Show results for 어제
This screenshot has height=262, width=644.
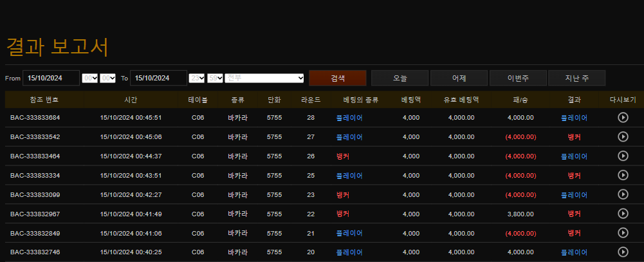tap(459, 78)
